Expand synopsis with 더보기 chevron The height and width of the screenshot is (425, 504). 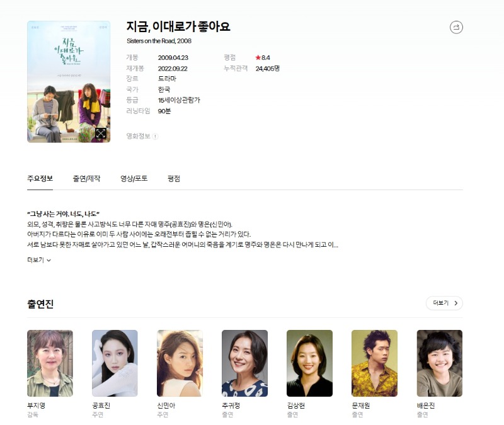coord(39,260)
